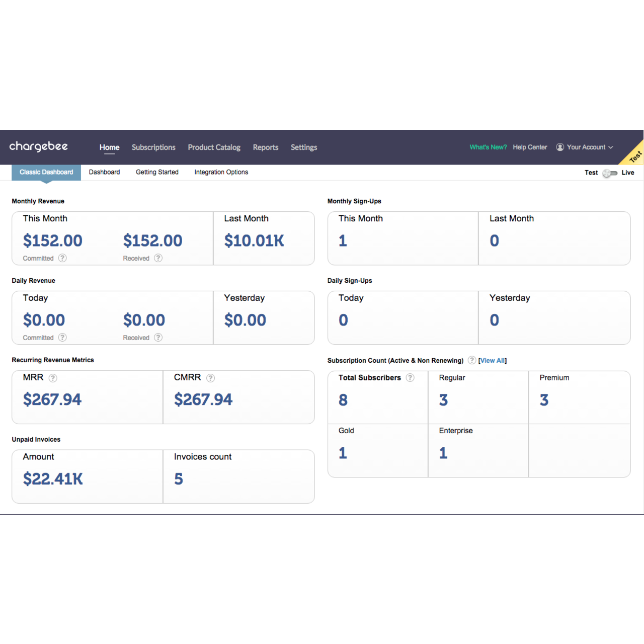Screen dimensions: 644x644
Task: Open the MRR help tooltip icon
Action: tap(53, 378)
